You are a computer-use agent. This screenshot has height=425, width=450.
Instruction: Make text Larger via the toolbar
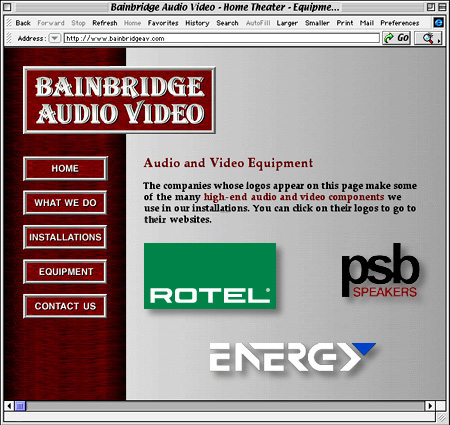point(287,23)
